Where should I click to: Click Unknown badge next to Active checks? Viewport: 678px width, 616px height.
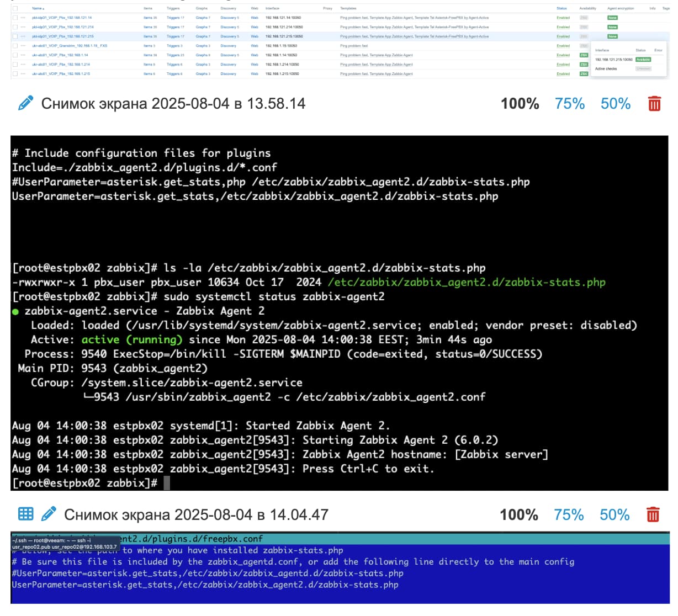pyautogui.click(x=643, y=68)
